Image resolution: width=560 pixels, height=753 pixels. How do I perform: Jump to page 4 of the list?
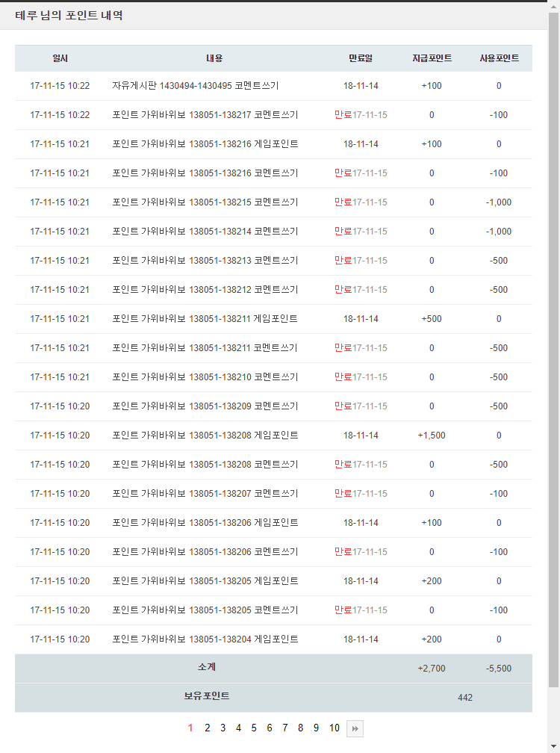[x=238, y=728]
